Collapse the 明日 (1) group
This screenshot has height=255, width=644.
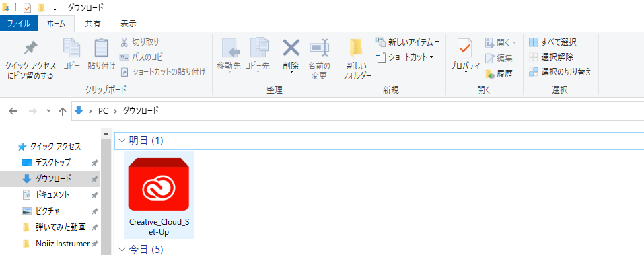(122, 141)
